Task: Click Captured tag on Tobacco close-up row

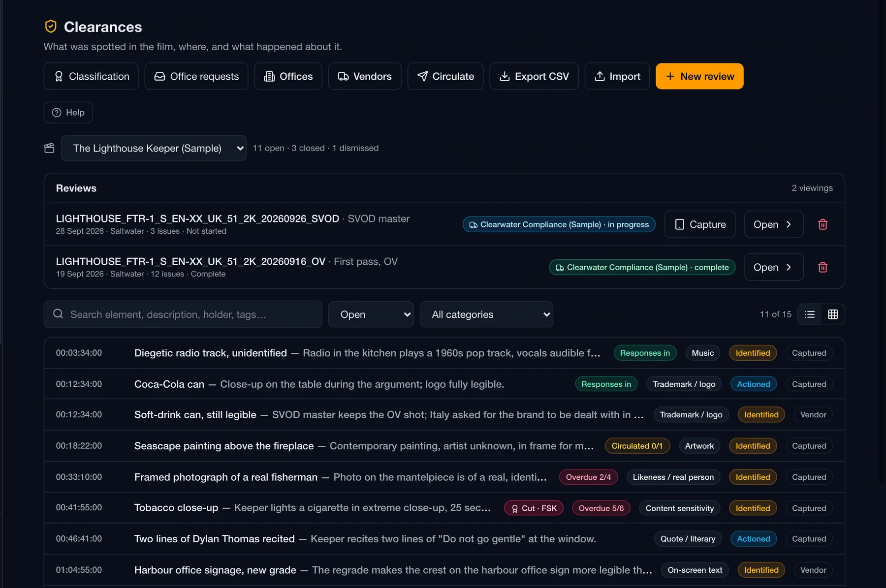Action: click(809, 508)
